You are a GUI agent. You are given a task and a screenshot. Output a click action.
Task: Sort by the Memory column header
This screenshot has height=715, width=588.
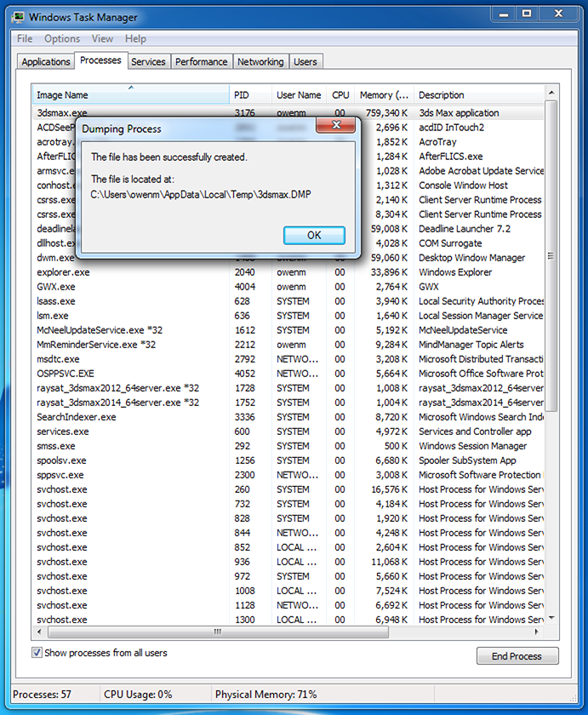(x=384, y=95)
